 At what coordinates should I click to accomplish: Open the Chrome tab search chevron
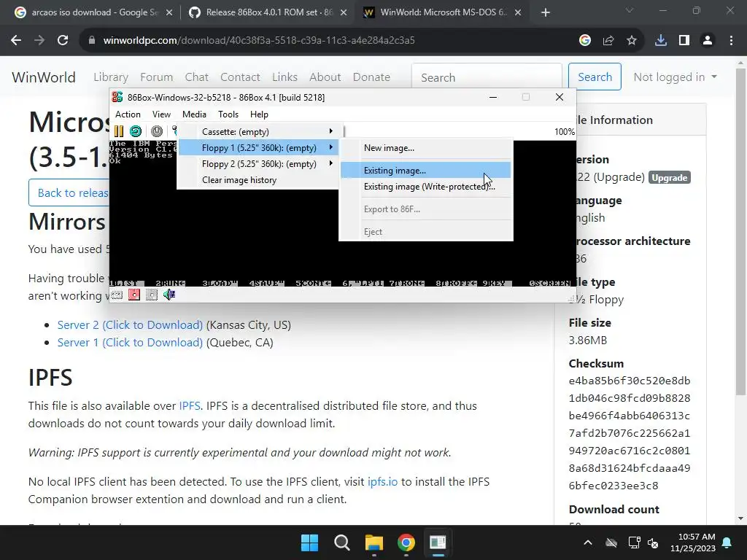[x=630, y=10]
